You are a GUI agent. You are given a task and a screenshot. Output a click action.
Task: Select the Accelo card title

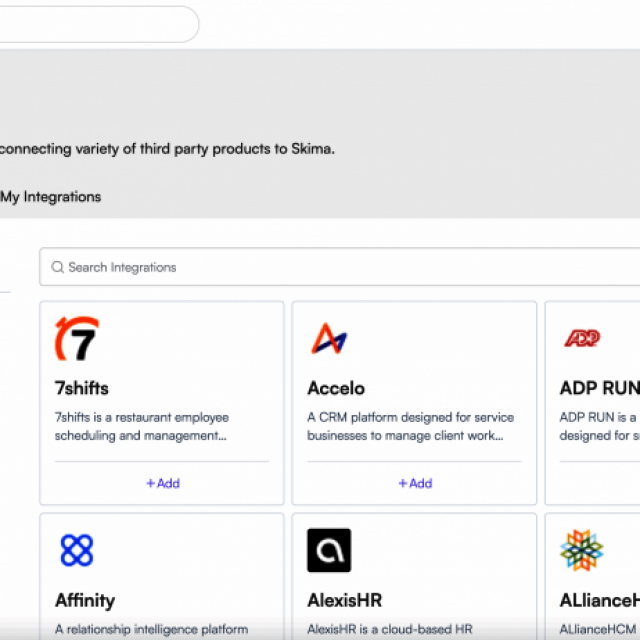click(336, 388)
